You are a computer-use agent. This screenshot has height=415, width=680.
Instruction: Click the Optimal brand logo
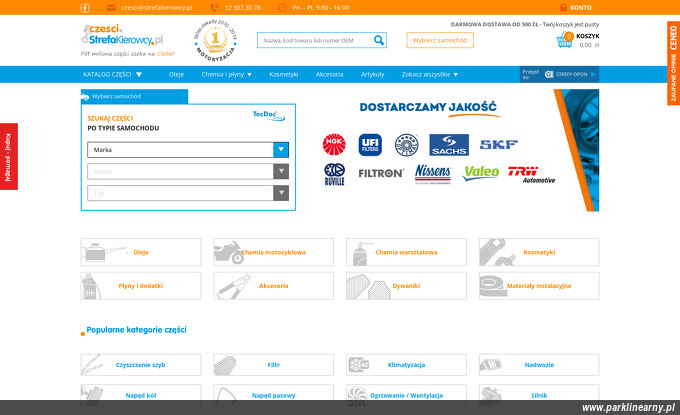pyautogui.click(x=406, y=145)
